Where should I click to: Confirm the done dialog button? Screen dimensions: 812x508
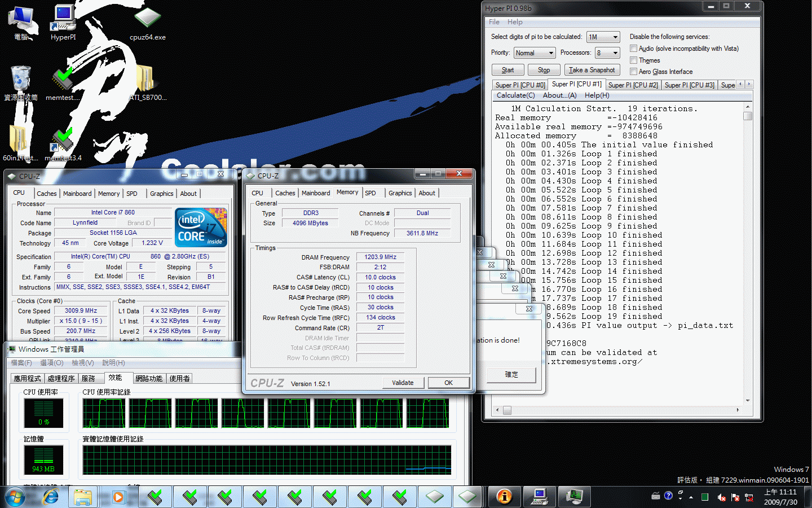[511, 374]
